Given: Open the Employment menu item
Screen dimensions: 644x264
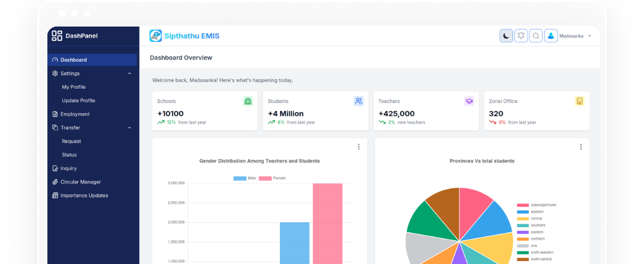Looking at the screenshot, I should pyautogui.click(x=75, y=114).
